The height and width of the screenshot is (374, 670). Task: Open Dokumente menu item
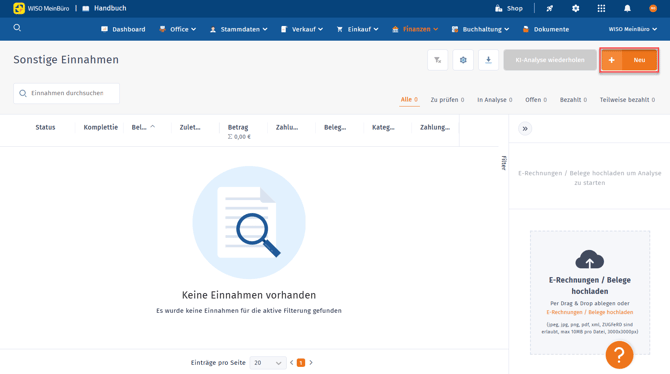pyautogui.click(x=546, y=29)
